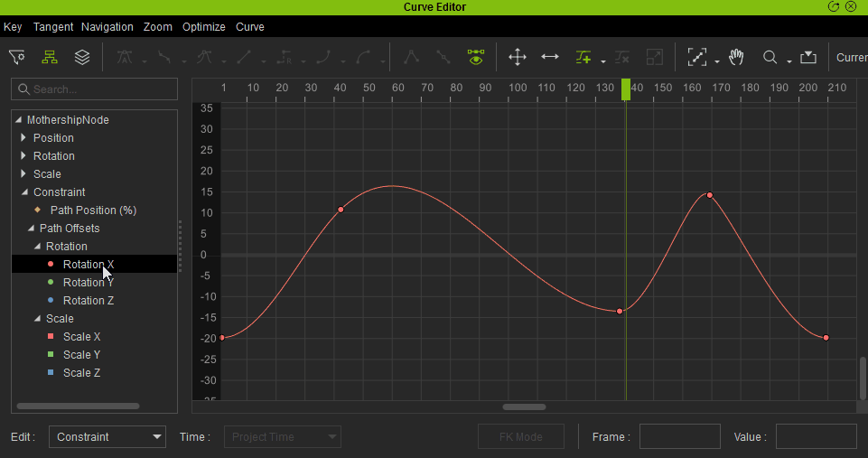
Task: Open the zoom tool dropdown arrow
Action: click(789, 61)
